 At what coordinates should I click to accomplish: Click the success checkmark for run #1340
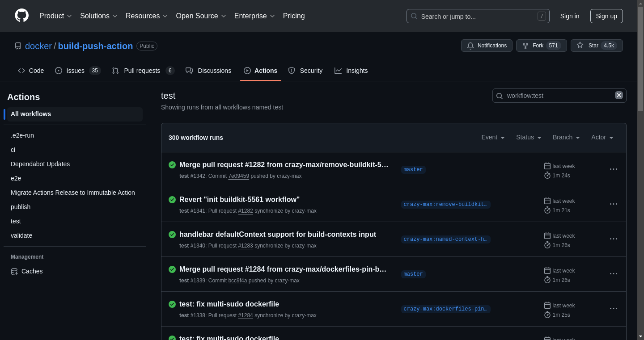(172, 235)
